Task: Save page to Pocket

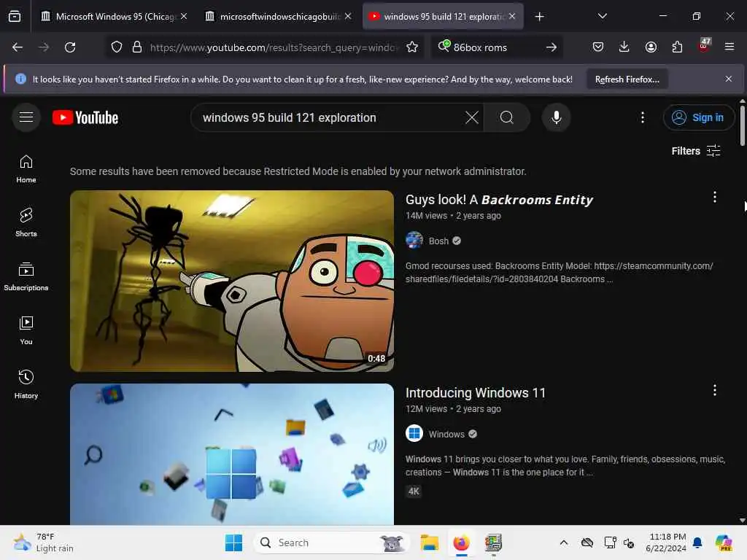Action: 598,47
